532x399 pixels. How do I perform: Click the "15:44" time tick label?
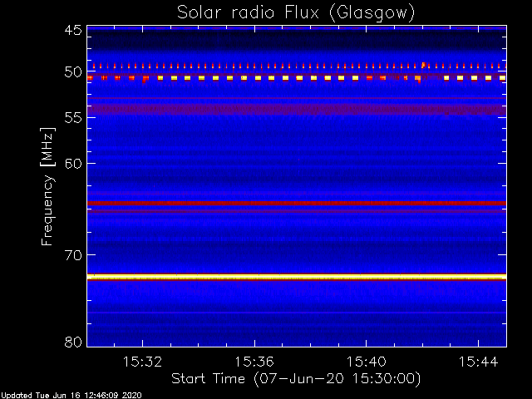(479, 362)
